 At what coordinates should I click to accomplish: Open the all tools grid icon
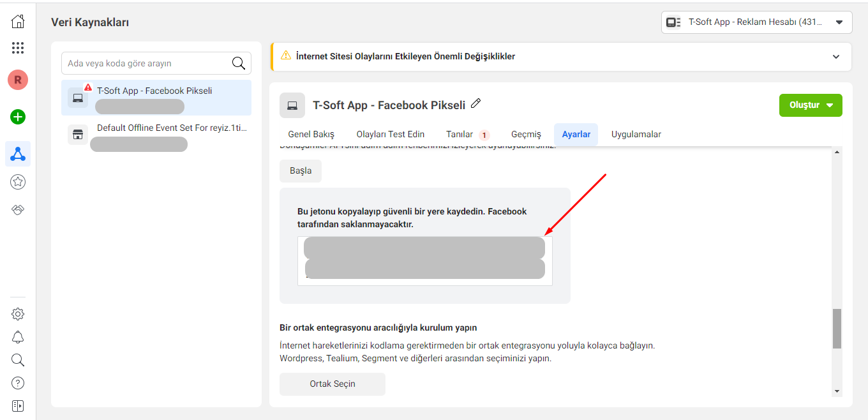(18, 48)
